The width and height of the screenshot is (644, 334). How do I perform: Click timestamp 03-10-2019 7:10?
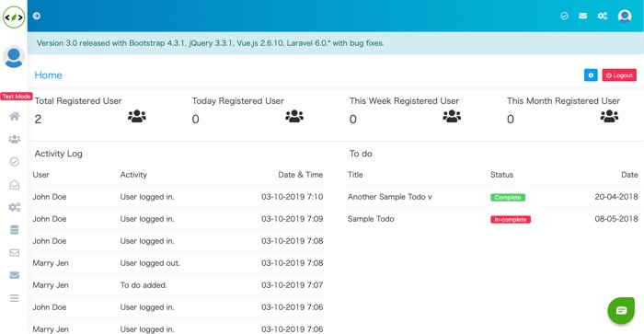point(292,197)
